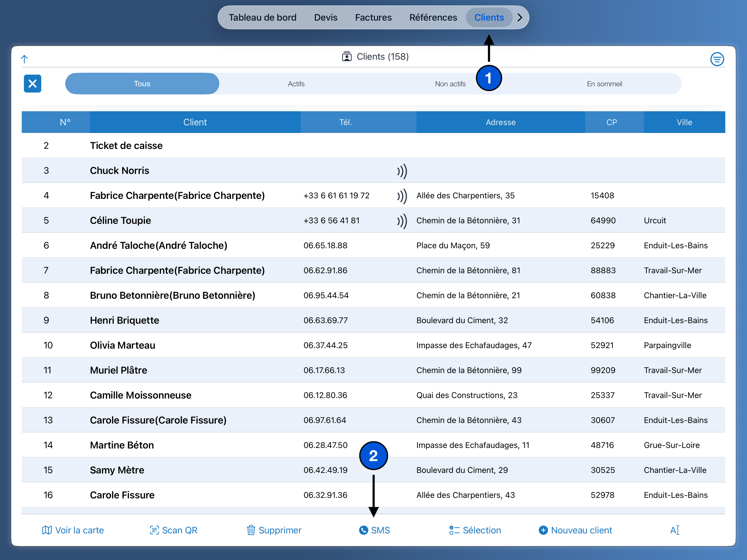Open the filter menu circle icon
Screen dimensions: 747x560
click(x=717, y=59)
